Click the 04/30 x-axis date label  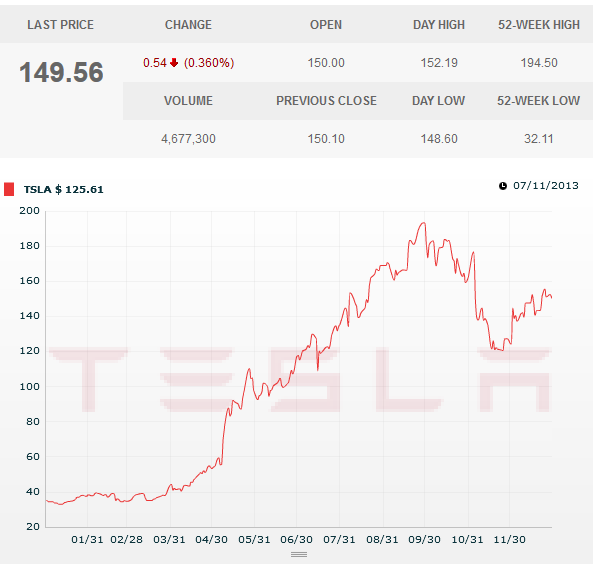pos(211,539)
